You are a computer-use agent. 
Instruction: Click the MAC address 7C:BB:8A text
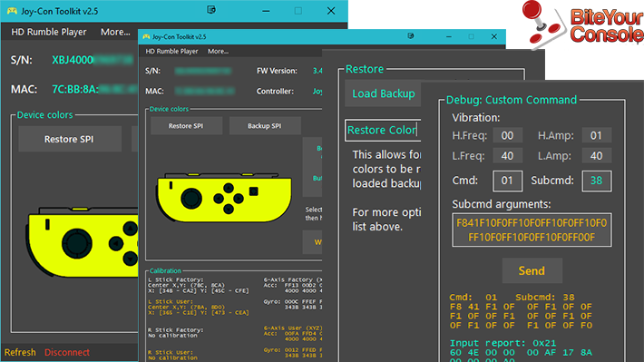coord(75,89)
